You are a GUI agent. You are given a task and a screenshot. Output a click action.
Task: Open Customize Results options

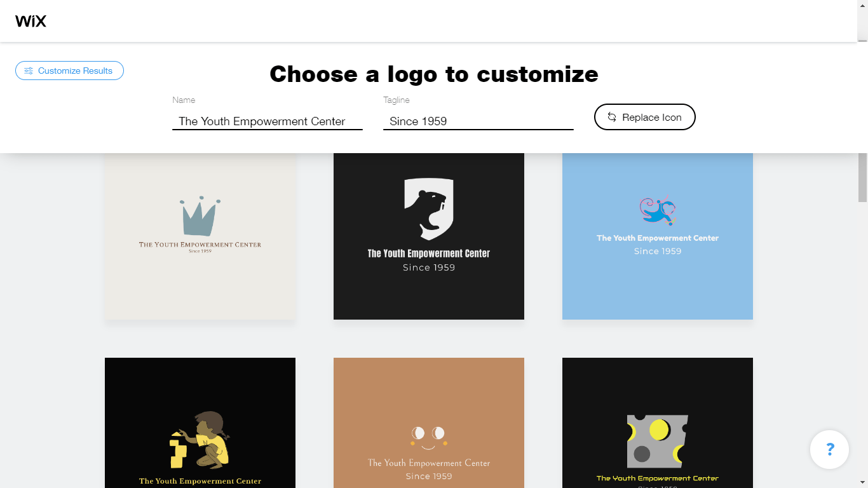point(69,71)
